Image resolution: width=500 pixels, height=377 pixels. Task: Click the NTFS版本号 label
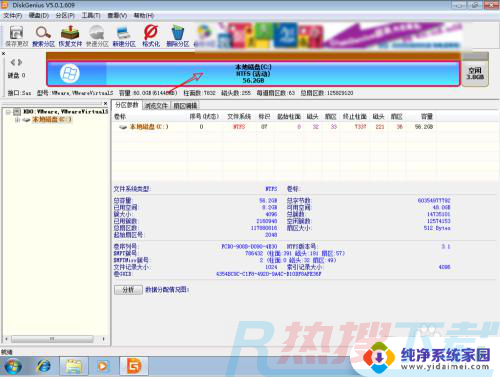tap(302, 247)
